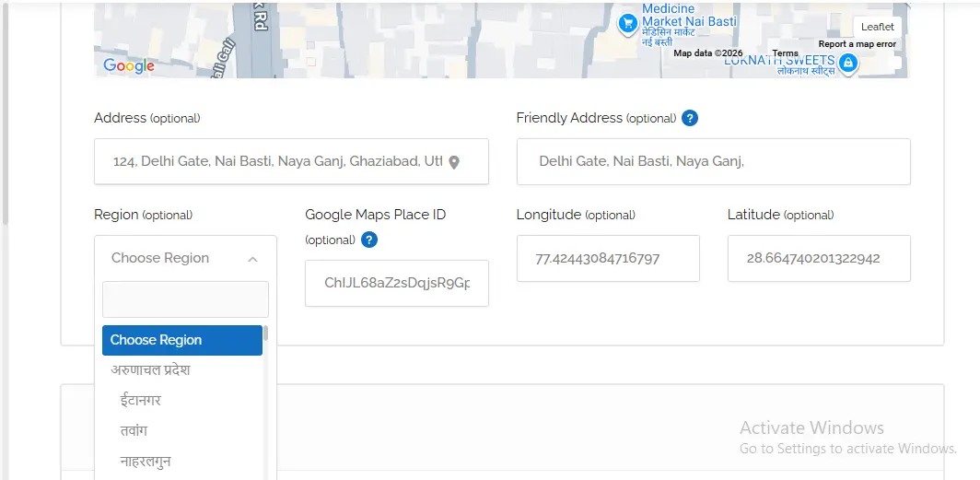The image size is (980, 480).
Task: Click the region search box inside dropdown
Action: pos(185,299)
